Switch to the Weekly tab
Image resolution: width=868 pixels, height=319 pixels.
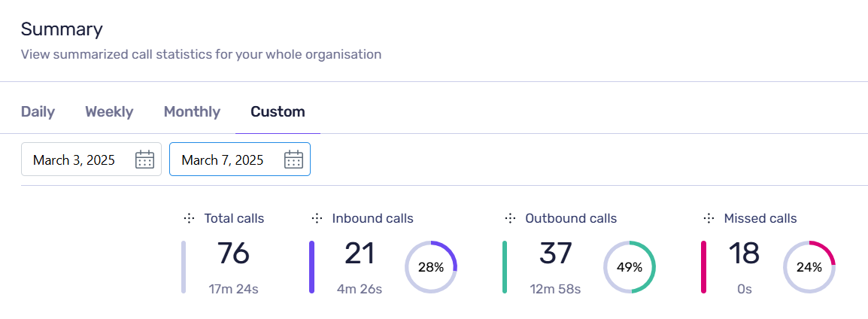pyautogui.click(x=109, y=112)
